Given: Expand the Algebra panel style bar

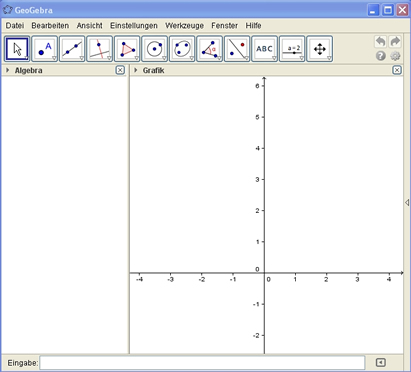Looking at the screenshot, I should (8, 70).
